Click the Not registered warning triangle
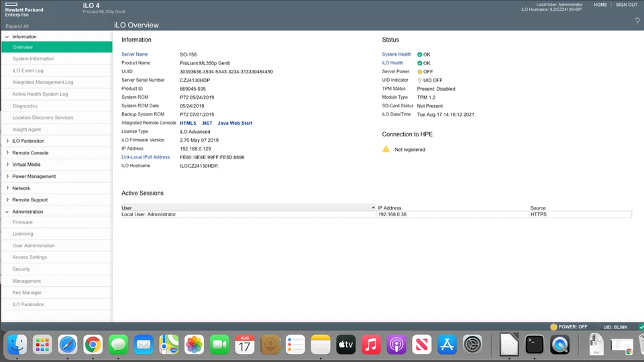Viewport: 644px width, 362px height. 386,149
